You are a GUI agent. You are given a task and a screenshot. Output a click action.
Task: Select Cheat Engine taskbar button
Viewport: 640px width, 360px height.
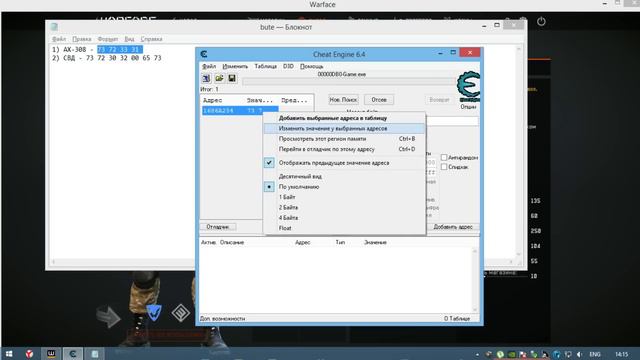tap(73, 354)
